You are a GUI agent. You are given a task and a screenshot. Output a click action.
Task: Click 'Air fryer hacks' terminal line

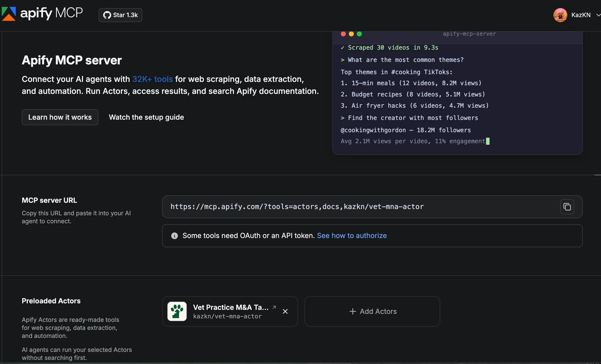point(415,106)
